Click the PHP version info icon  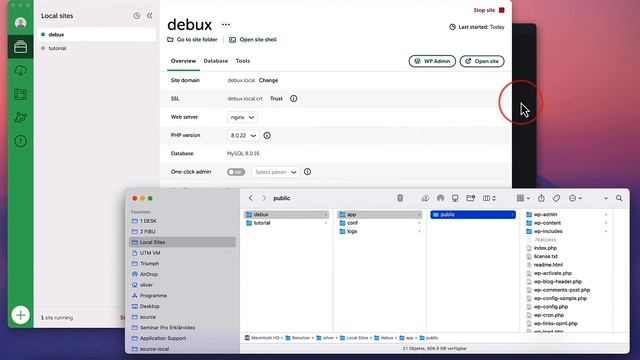[267, 135]
